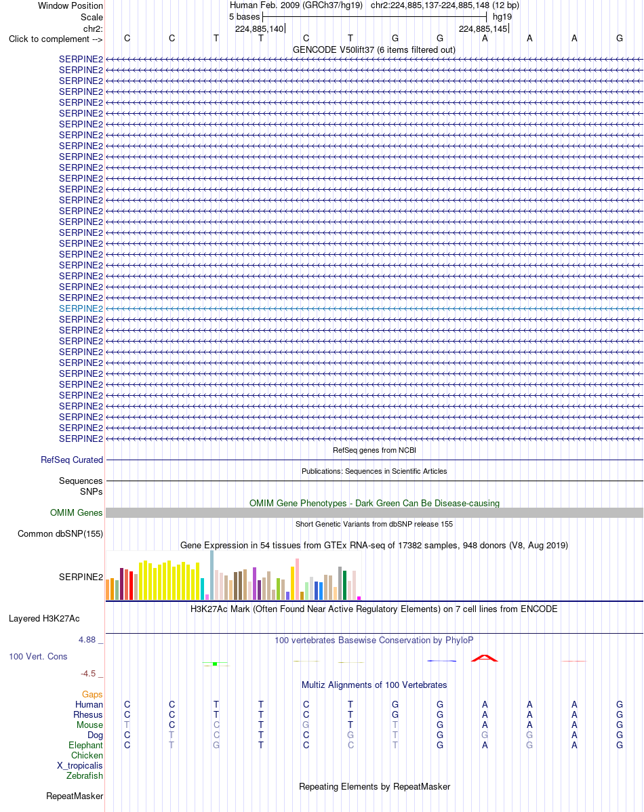This screenshot has height=812, width=644.
Task: Click the 224,885,140 coordinate marker
Action: click(x=260, y=28)
